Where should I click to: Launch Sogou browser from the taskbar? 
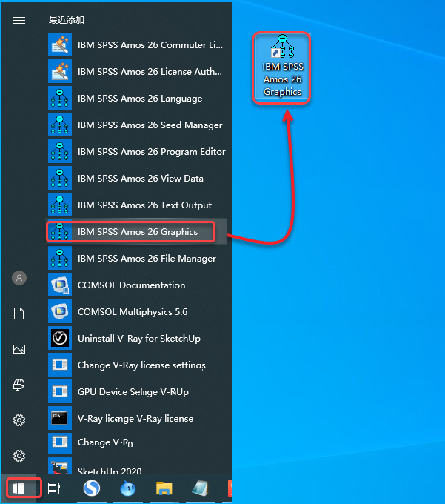92,488
